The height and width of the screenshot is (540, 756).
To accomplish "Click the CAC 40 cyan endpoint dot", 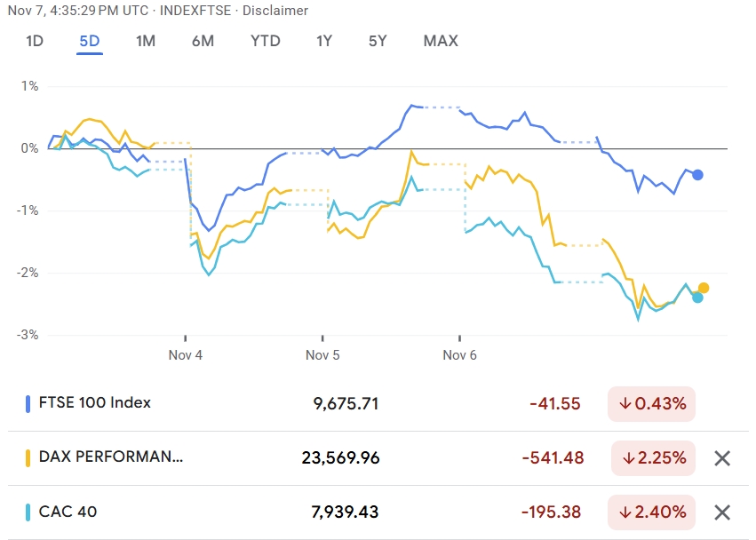I will coord(697,298).
